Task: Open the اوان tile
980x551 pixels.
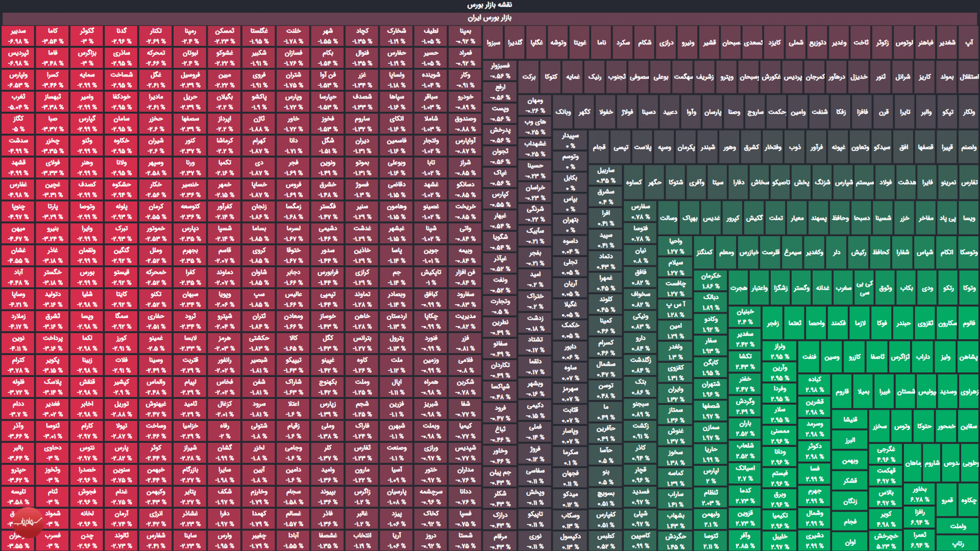Action: 850,542
